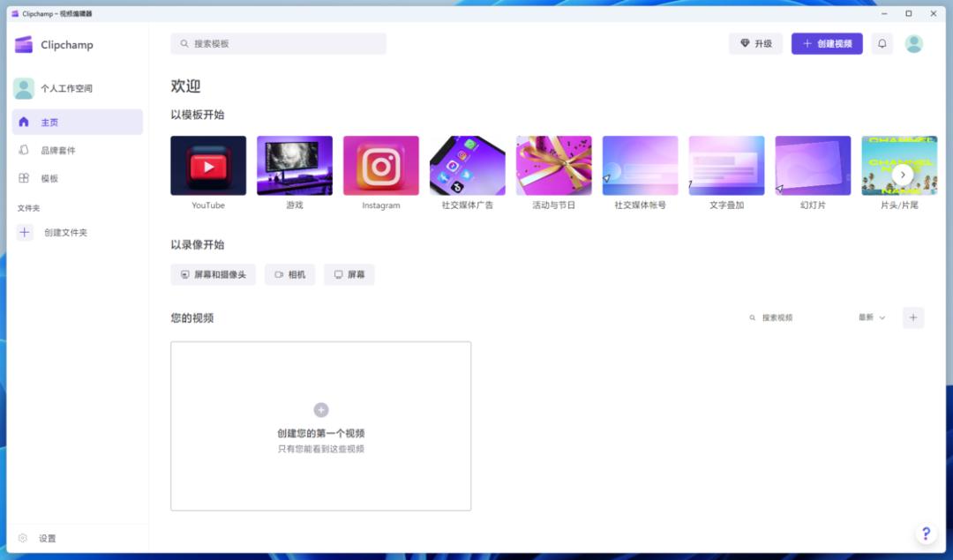
Task: Open the user profile avatar menu
Action: 914,43
